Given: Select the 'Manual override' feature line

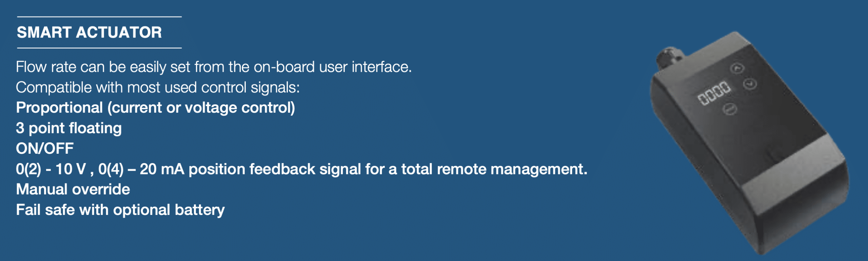Looking at the screenshot, I should pyautogui.click(x=73, y=190).
